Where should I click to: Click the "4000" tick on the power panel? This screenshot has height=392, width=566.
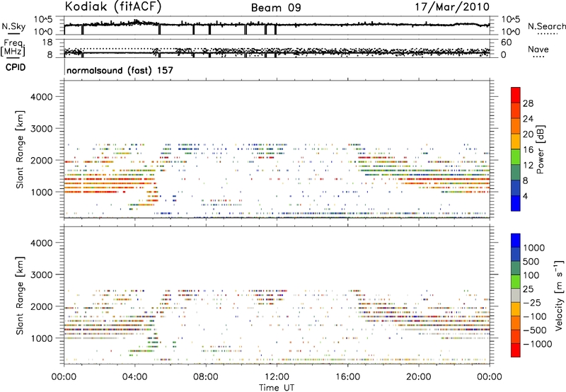tap(42, 97)
